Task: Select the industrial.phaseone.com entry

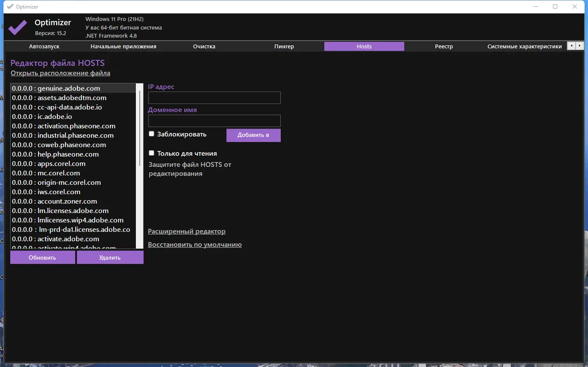Action: (73, 135)
